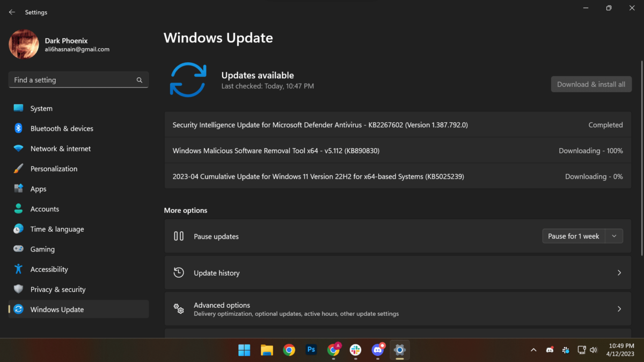Open File Explorer from taskbar
This screenshot has width=644, height=362.
click(267, 350)
